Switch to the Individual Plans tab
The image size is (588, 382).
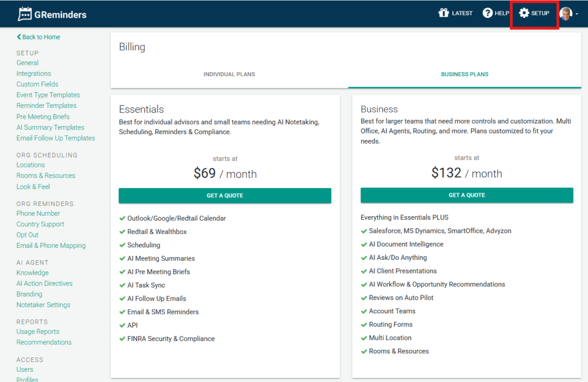click(x=229, y=74)
